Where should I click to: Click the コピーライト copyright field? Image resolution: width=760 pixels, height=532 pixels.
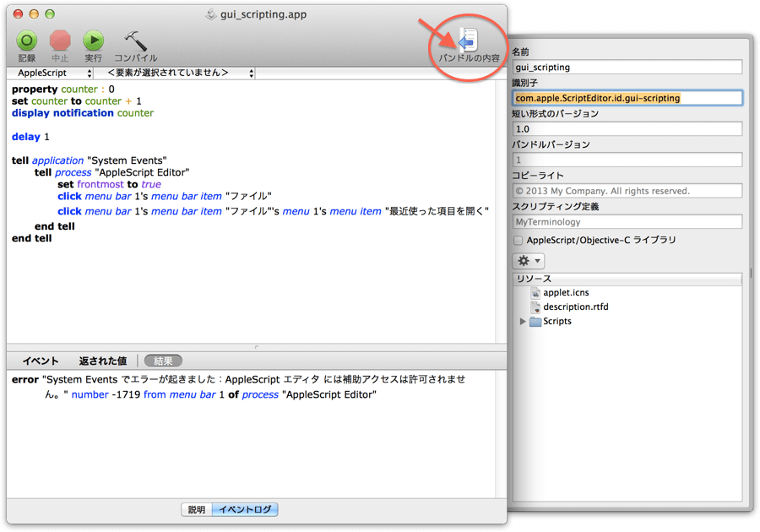(627, 191)
